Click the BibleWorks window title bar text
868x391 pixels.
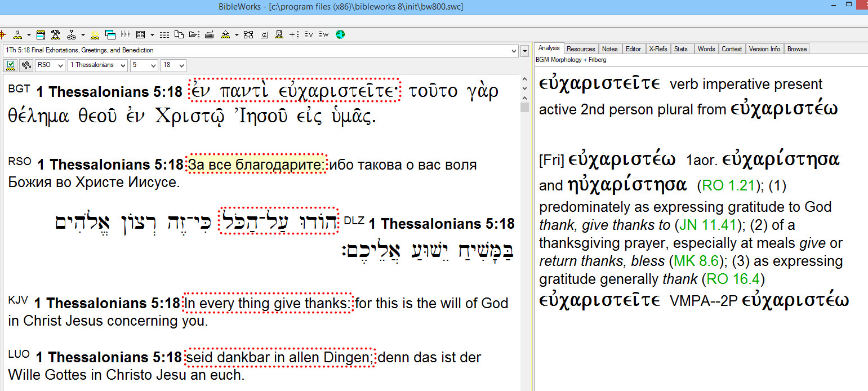point(341,7)
